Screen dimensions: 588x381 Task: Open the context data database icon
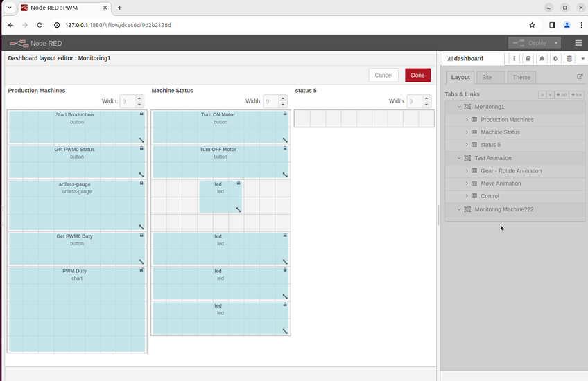pos(569,59)
